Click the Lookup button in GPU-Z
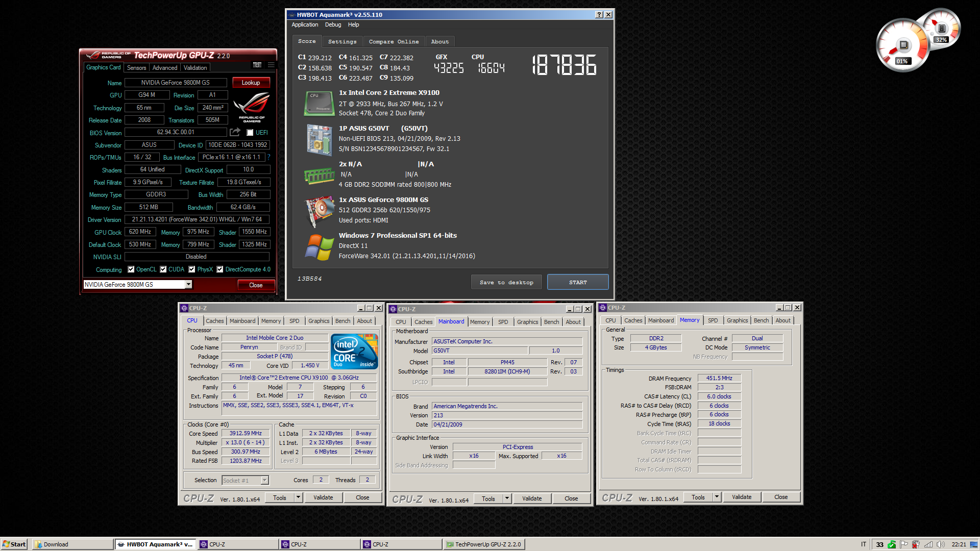Screen dimensions: 980x551 click(x=251, y=83)
